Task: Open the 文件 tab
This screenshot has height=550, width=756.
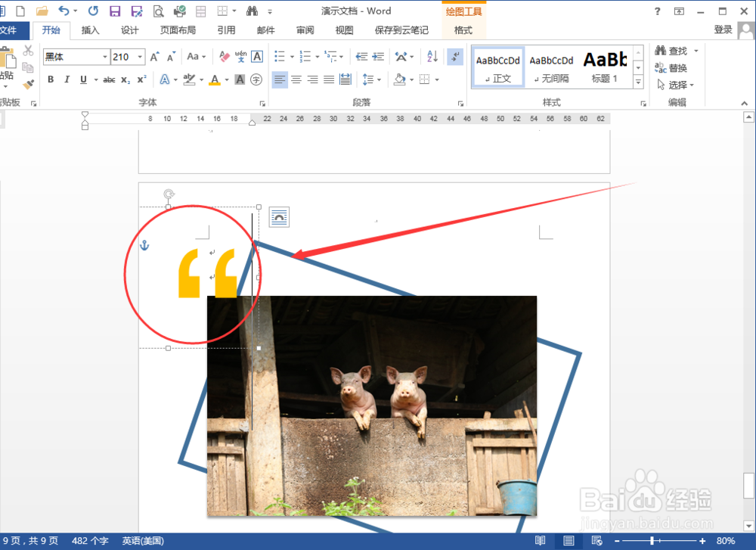Action: tap(8, 30)
